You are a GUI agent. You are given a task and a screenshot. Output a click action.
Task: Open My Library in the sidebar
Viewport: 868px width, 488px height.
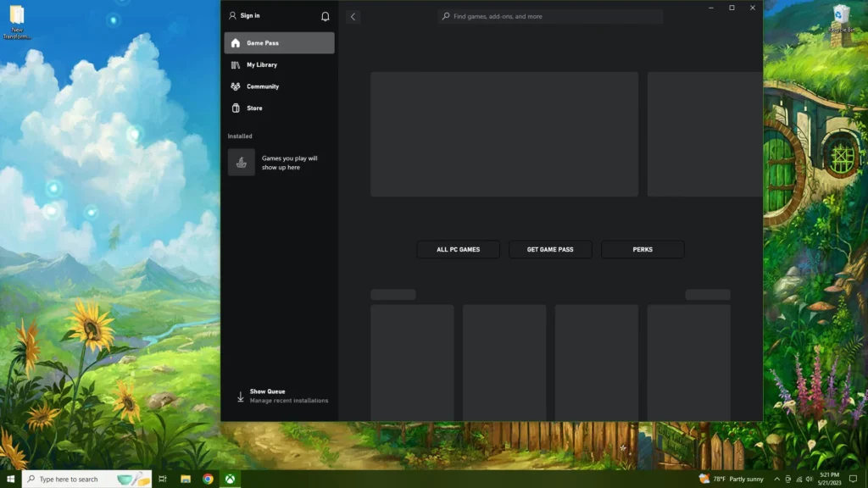coord(279,64)
